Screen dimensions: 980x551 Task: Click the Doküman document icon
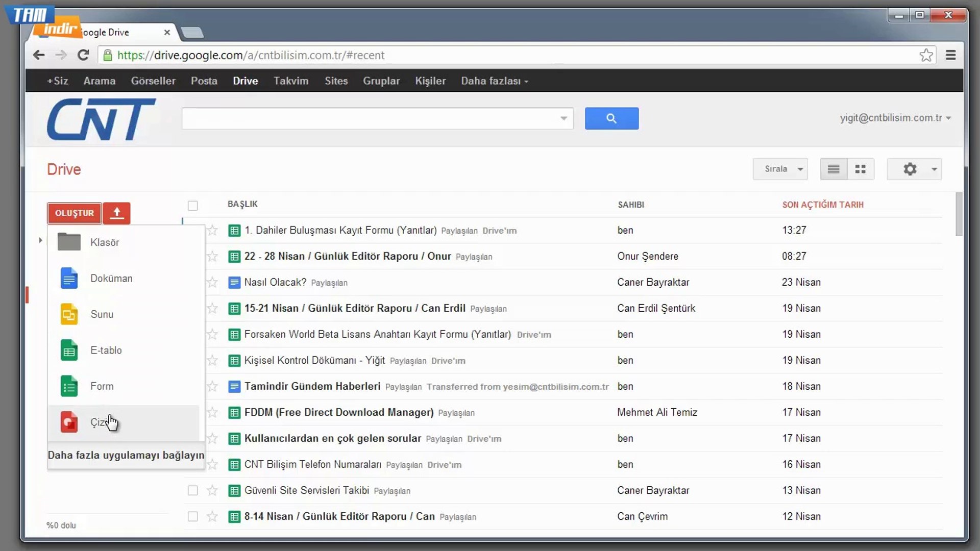(x=69, y=279)
